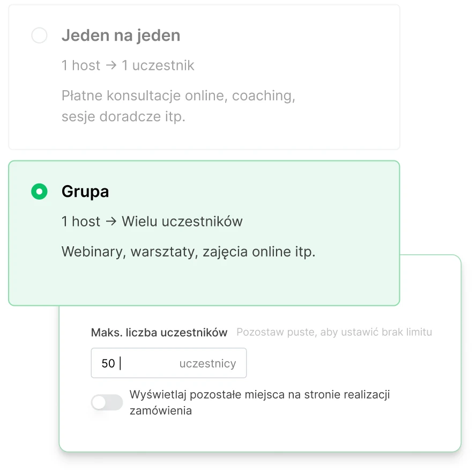The width and height of the screenshot is (476, 470).
Task: Click the selected Grupa radio button
Action: [39, 192]
